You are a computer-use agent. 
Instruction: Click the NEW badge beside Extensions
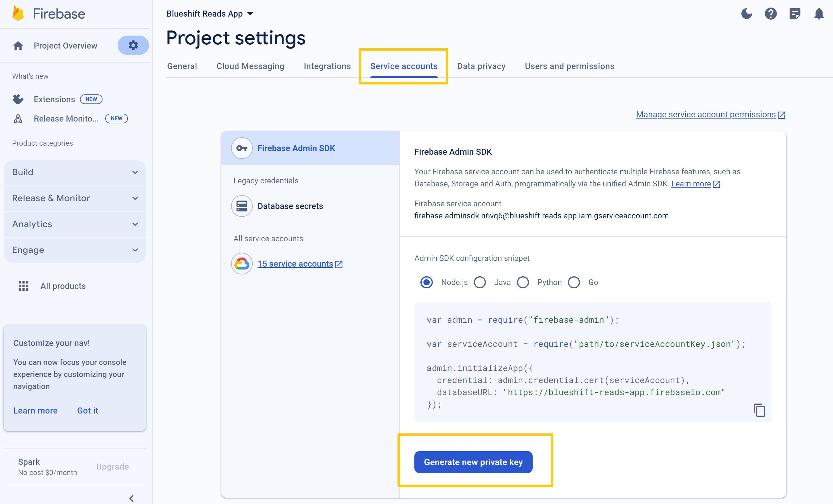(x=91, y=99)
